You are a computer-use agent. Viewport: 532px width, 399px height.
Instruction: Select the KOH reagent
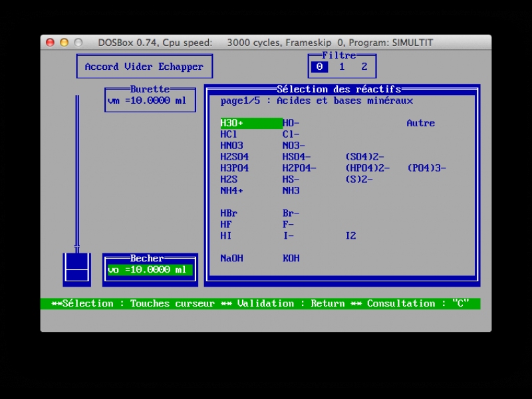pyautogui.click(x=291, y=258)
